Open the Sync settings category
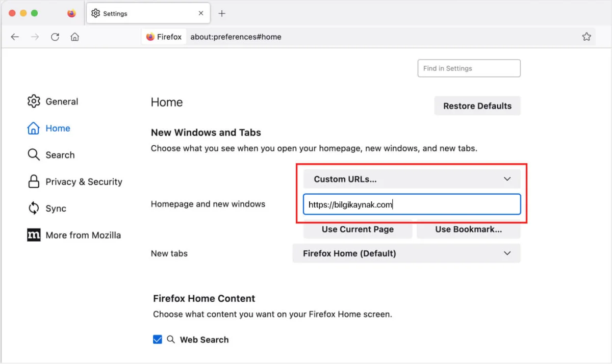 tap(47, 209)
